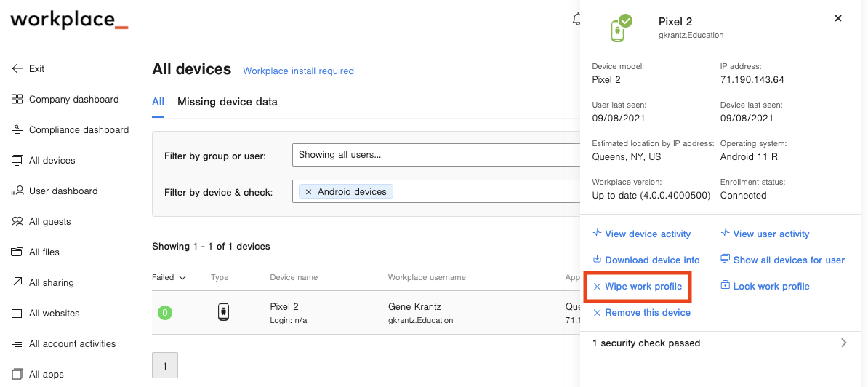Screen dimensions: 868x387
Task: Open View user activity link
Action: 765,234
